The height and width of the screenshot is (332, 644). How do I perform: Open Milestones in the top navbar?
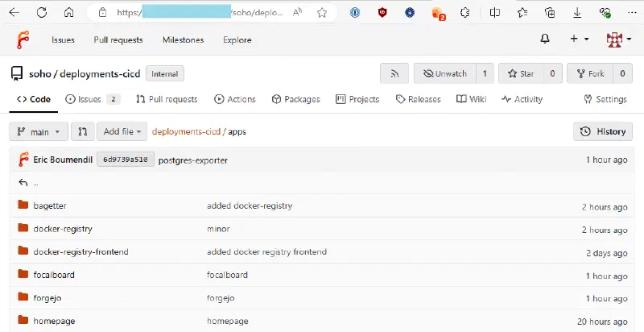(x=184, y=39)
